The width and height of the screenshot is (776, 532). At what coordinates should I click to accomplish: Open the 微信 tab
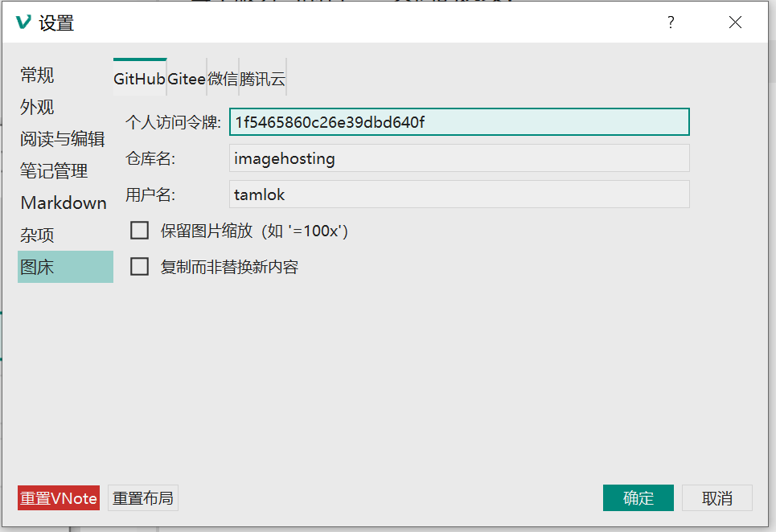point(223,78)
